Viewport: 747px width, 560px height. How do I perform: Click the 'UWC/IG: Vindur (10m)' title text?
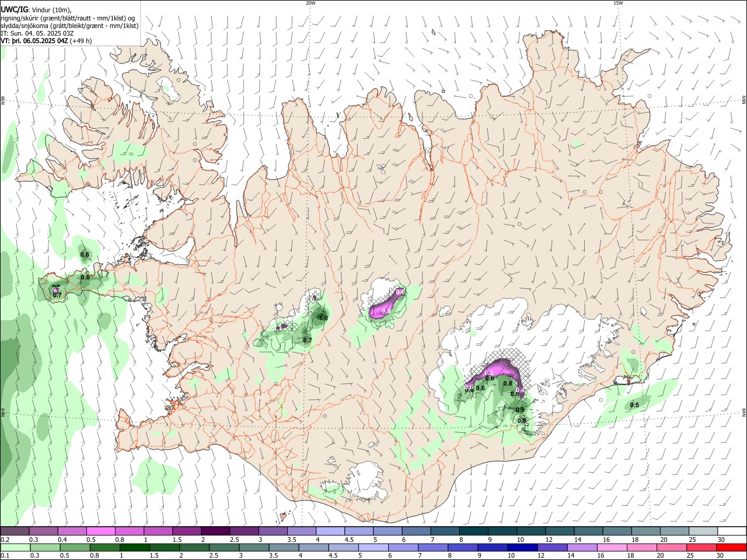pos(36,10)
